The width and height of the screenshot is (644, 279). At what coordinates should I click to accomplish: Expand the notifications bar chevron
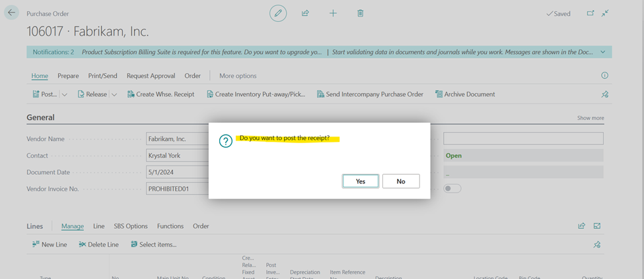pyautogui.click(x=603, y=52)
